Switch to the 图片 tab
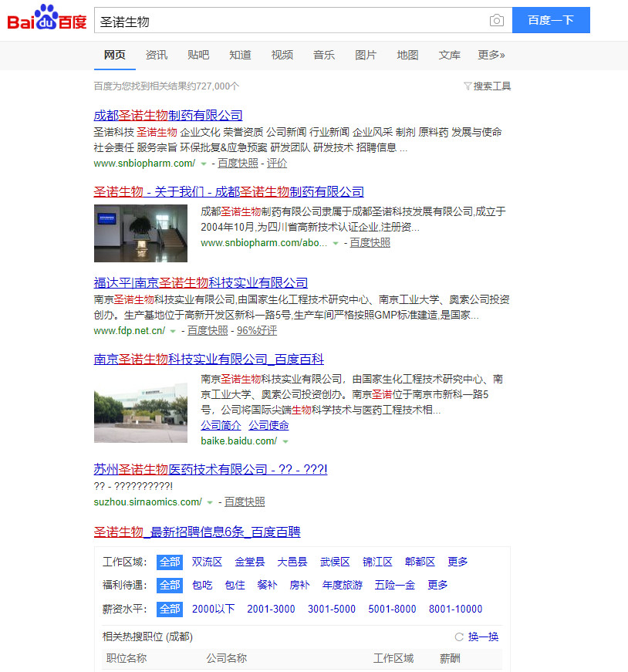The image size is (628, 672). point(366,55)
